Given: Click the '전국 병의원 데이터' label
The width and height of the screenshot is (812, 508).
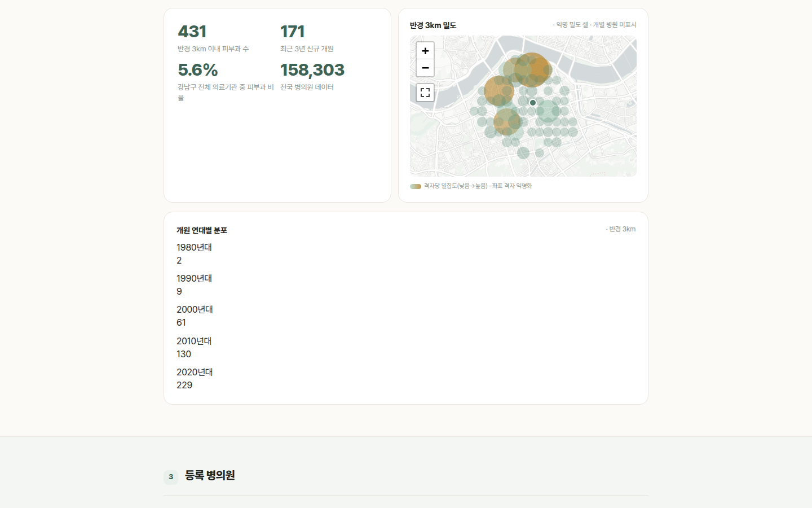Looking at the screenshot, I should click(x=307, y=87).
